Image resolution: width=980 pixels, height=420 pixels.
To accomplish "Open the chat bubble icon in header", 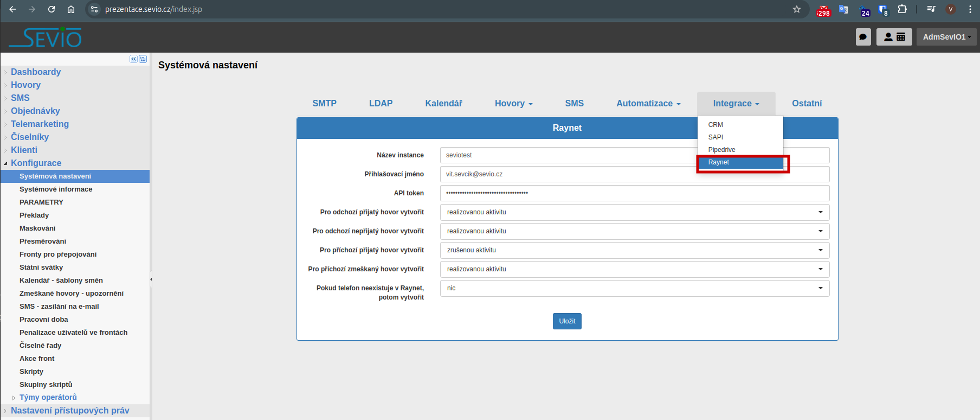I will pyautogui.click(x=863, y=37).
